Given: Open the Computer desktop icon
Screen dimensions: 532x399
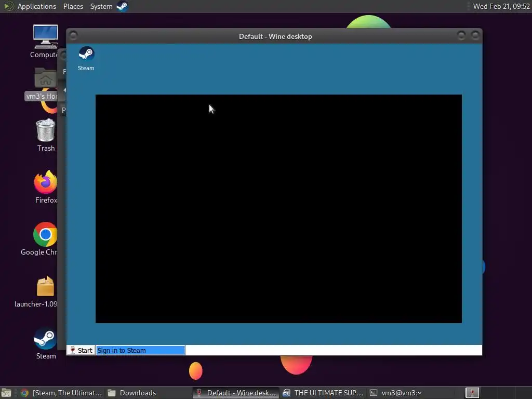Looking at the screenshot, I should coord(45,42).
